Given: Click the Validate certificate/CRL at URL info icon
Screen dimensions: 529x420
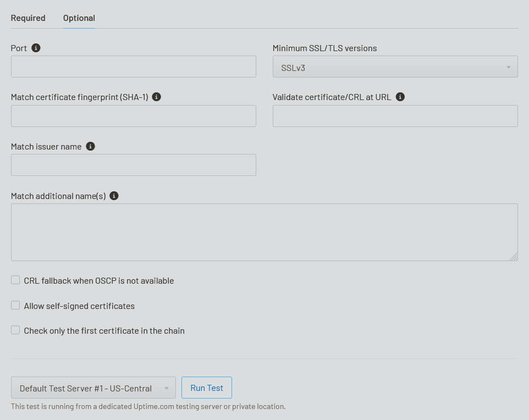Looking at the screenshot, I should click(x=400, y=97).
